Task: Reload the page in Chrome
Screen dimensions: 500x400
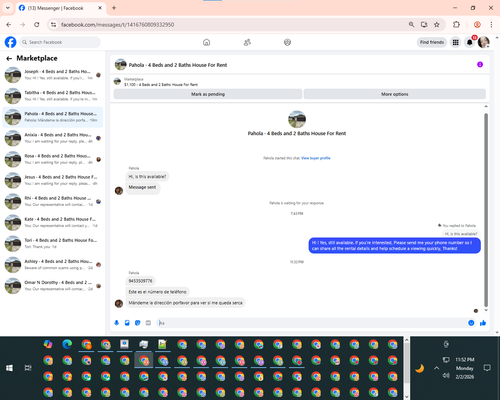Action: coord(37,24)
